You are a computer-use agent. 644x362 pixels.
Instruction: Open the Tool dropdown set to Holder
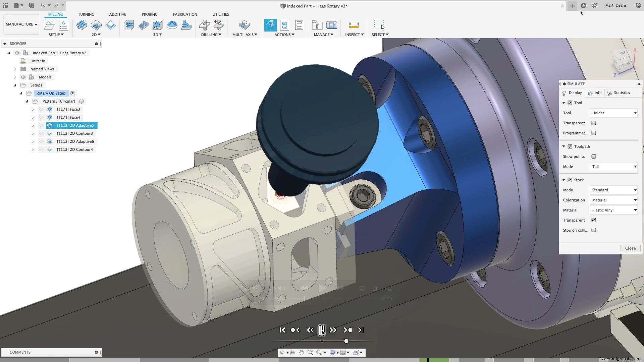(x=613, y=113)
